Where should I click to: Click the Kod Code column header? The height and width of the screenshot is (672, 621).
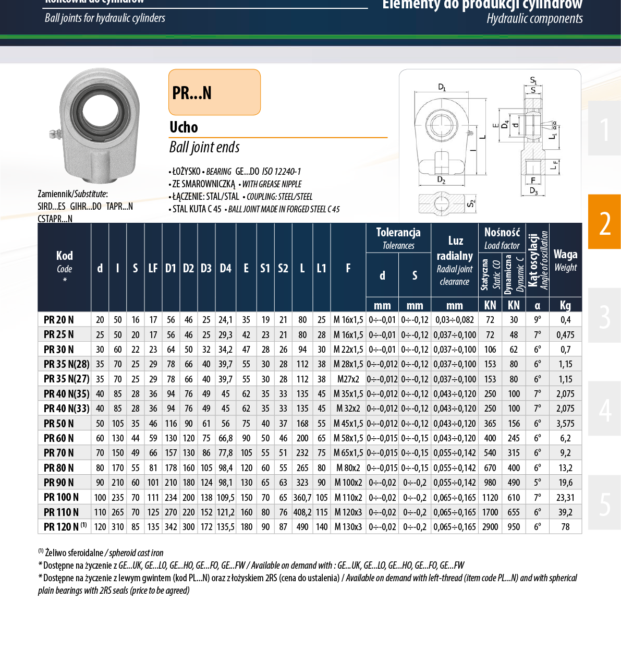pos(64,267)
